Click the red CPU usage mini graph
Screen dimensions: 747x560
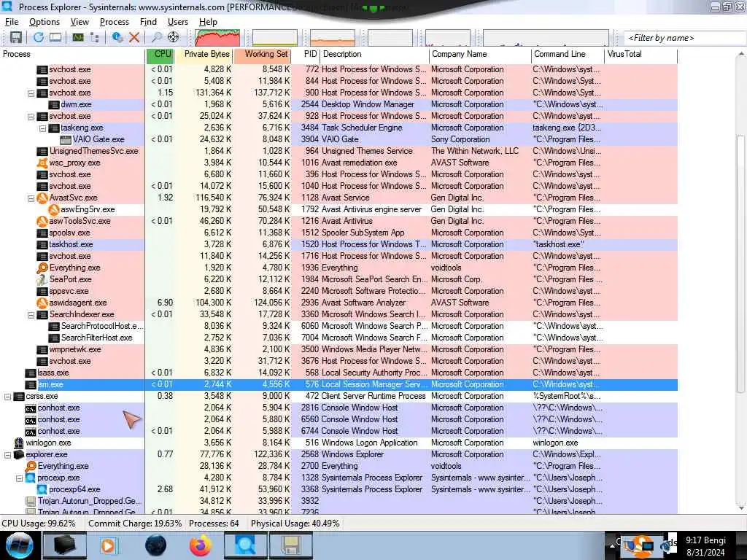point(217,38)
